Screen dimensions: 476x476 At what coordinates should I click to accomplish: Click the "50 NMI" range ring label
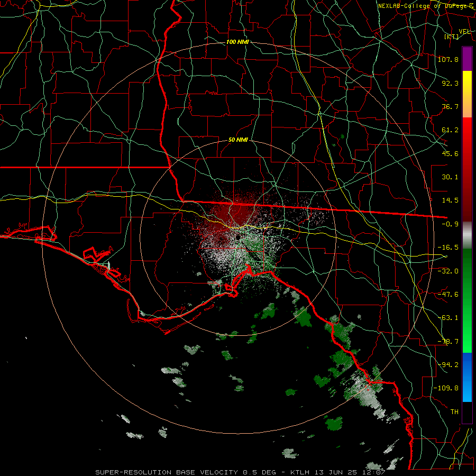coord(238,140)
